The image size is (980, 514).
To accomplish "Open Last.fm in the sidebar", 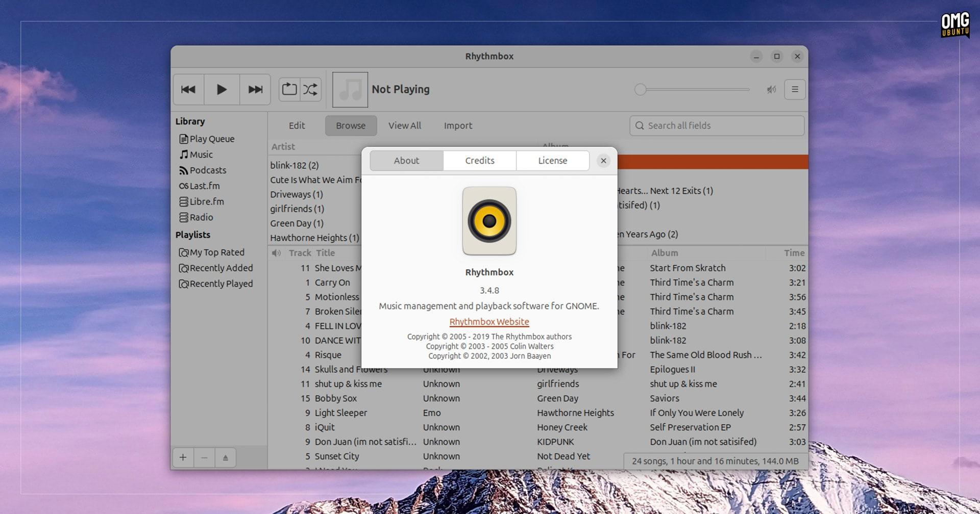I will click(x=204, y=186).
